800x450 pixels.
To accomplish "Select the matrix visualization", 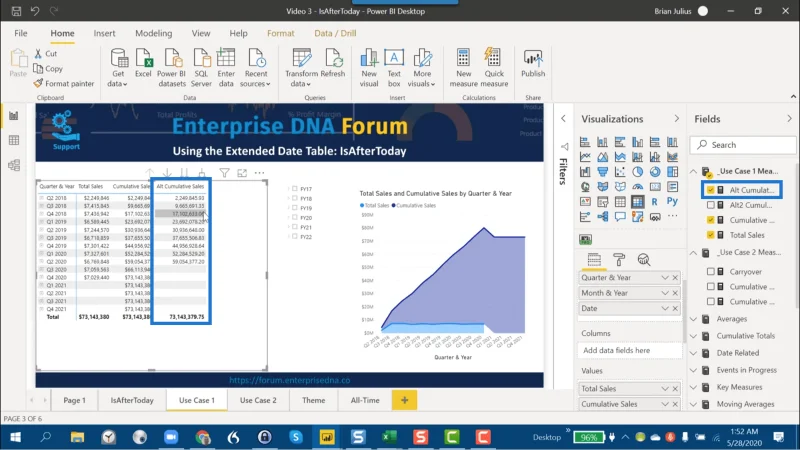I will pos(637,202).
